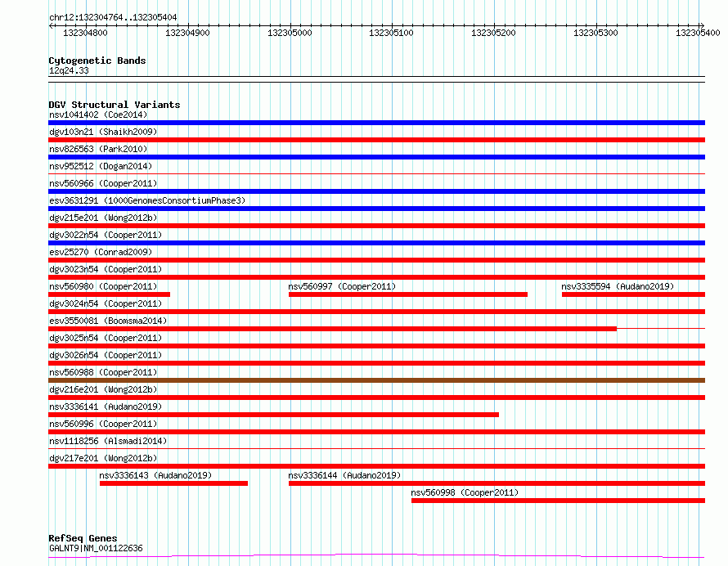Image resolution: width=728 pixels, height=566 pixels.
Task: Click dgv3023n54 (Cooper2011) label
Action: [106, 269]
